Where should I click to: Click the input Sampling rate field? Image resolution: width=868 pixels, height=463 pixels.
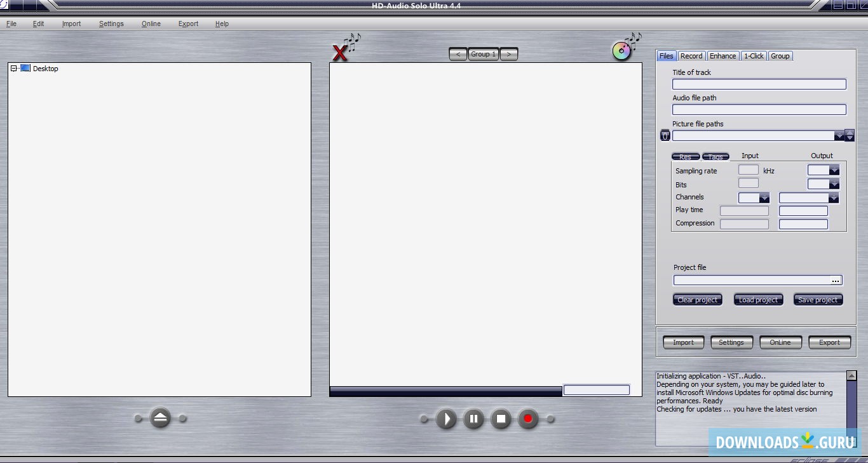point(749,170)
